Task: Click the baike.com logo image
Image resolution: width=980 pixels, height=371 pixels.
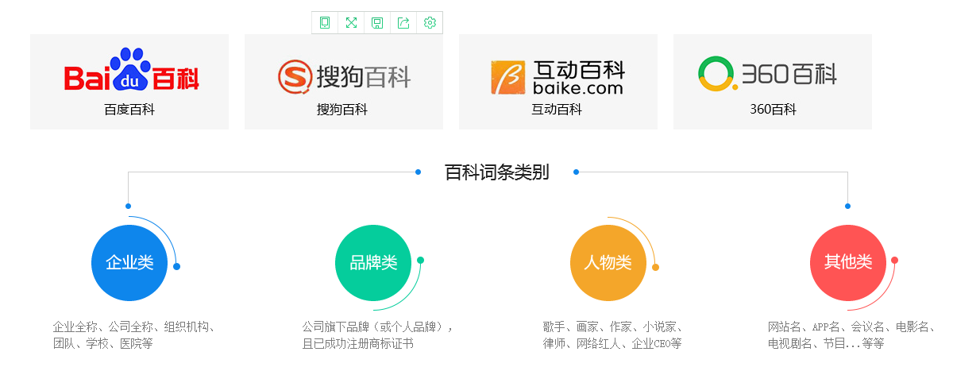Action: pos(558,77)
